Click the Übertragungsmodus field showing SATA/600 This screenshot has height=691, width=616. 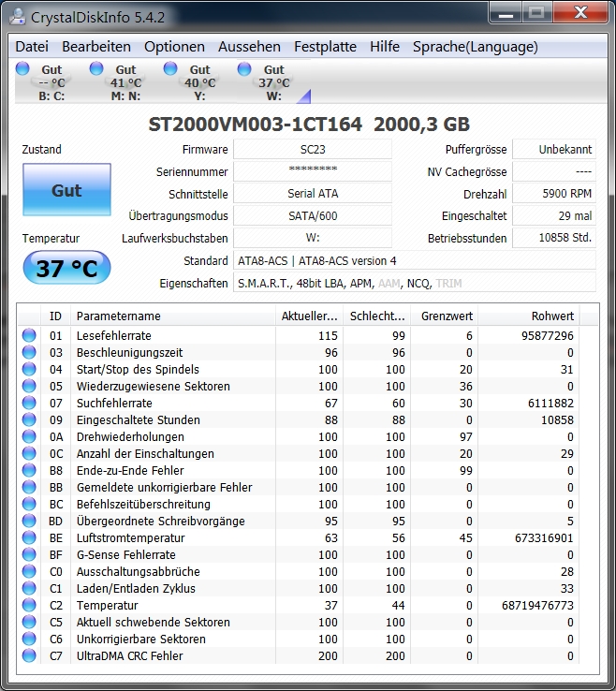(313, 216)
